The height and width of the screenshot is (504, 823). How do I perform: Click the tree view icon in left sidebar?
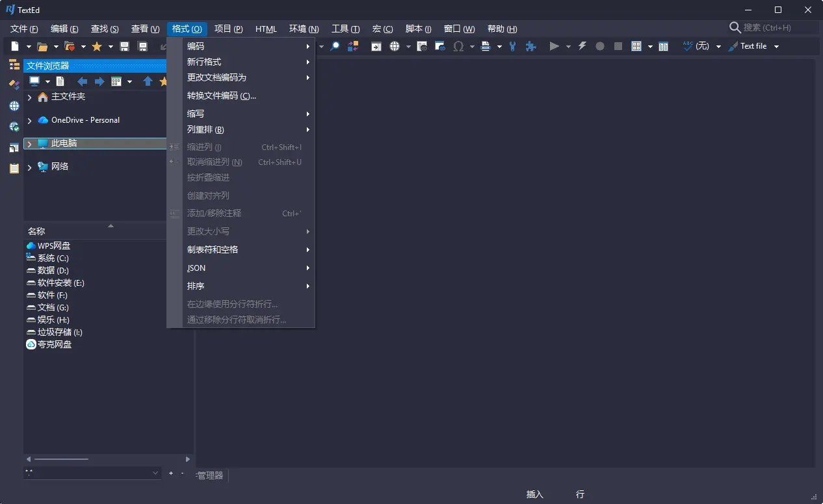pyautogui.click(x=14, y=64)
